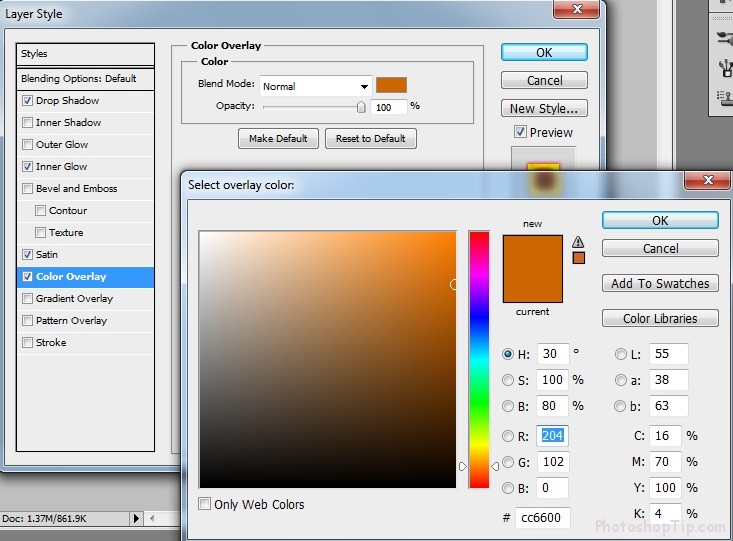This screenshot has height=541, width=733.
Task: Click Cancel in the Layer Style dialog
Action: [x=544, y=80]
